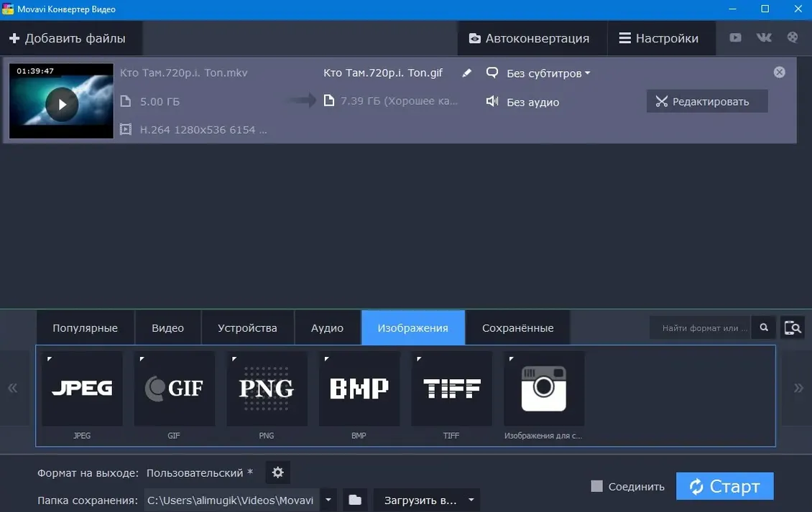Click the device detection icon
The height and width of the screenshot is (512, 812).
pyautogui.click(x=793, y=327)
